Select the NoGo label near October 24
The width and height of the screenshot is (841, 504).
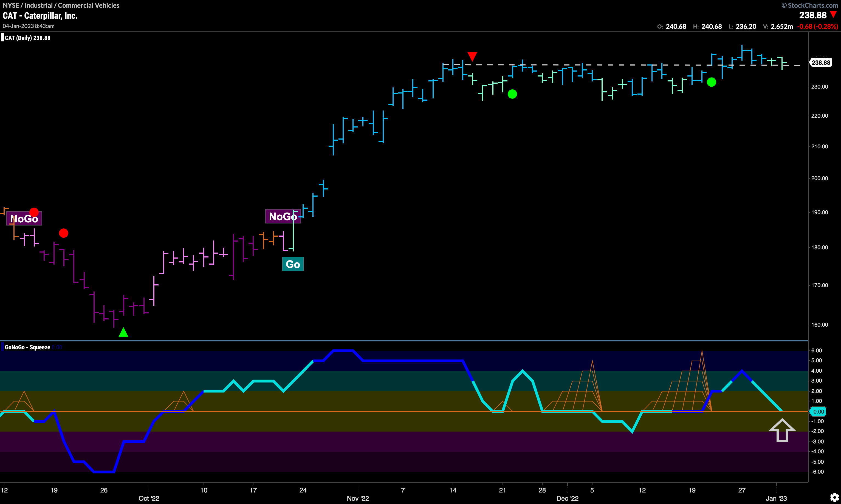point(283,216)
